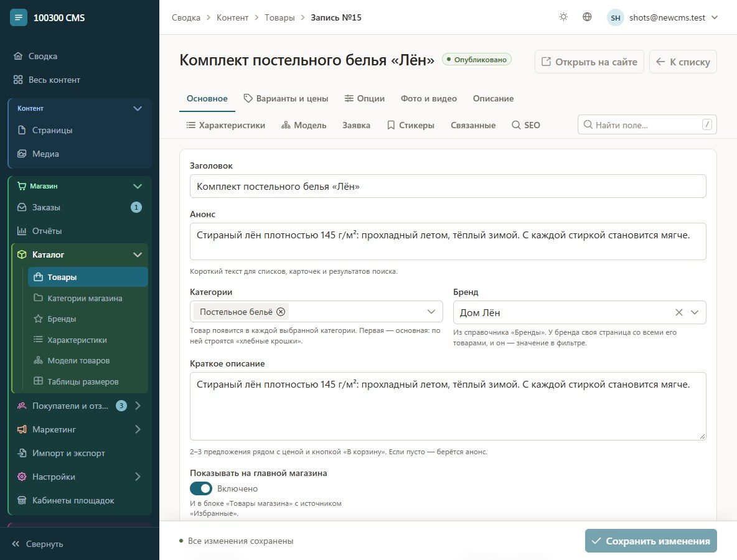The height and width of the screenshot is (560, 737).
Task: Expand the Настройки chevron
Action: (x=138, y=477)
